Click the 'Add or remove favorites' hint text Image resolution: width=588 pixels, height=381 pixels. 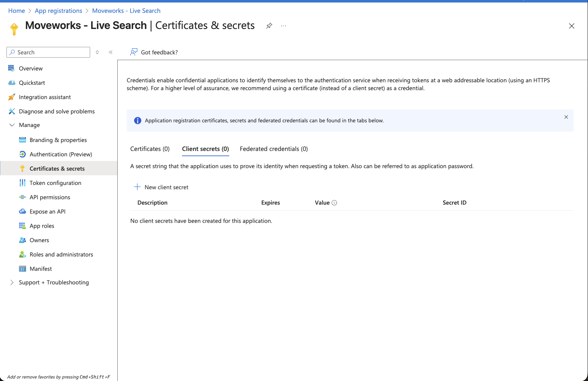[59, 377]
